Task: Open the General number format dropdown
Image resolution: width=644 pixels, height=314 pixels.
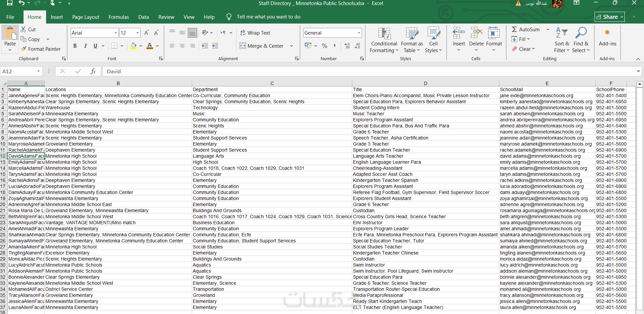Action: tap(359, 33)
